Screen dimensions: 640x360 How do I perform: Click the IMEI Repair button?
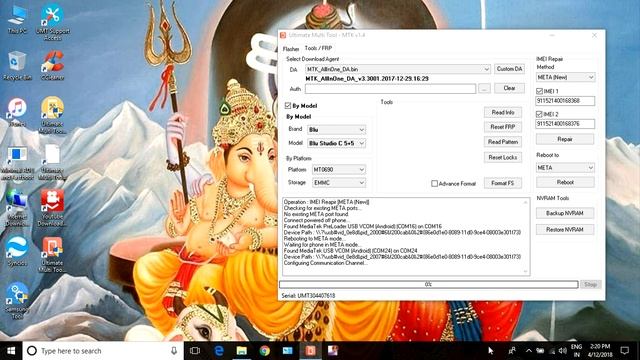coord(565,139)
